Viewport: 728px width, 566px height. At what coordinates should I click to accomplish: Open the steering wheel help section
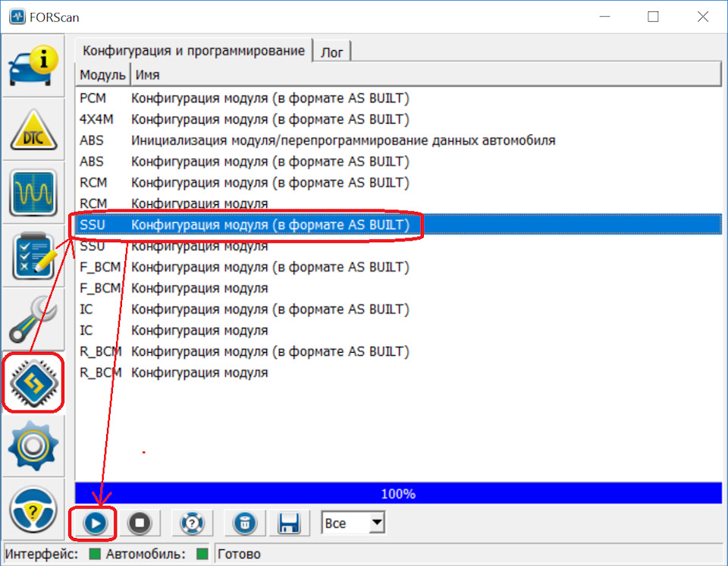tap(33, 510)
